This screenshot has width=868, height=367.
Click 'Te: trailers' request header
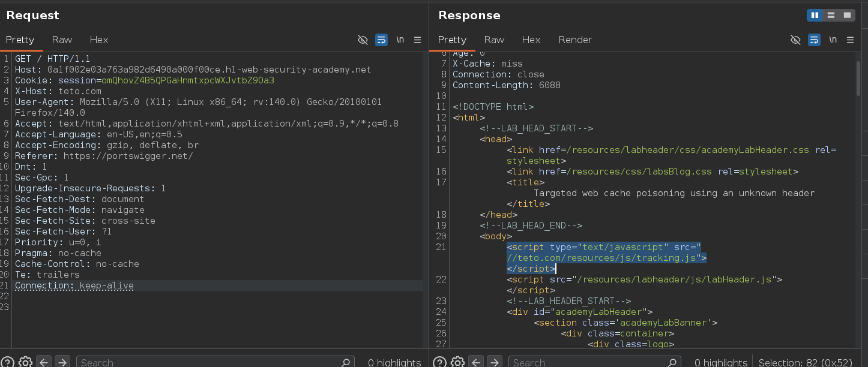[x=47, y=275]
